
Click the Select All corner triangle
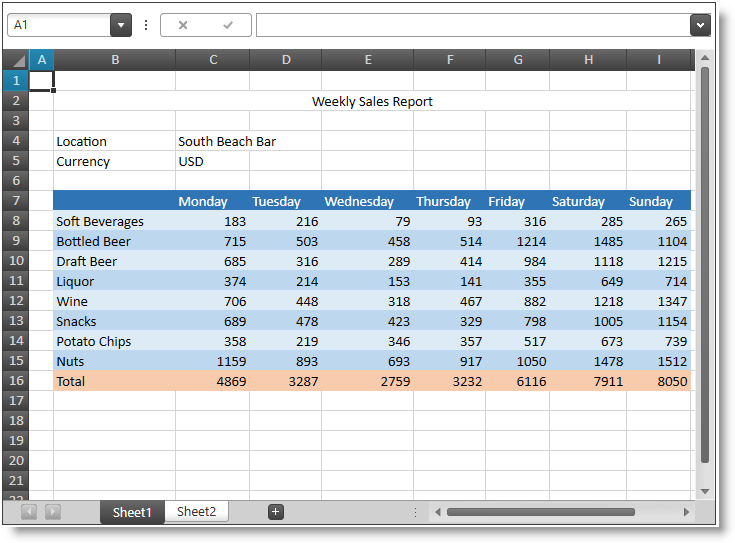(17, 61)
